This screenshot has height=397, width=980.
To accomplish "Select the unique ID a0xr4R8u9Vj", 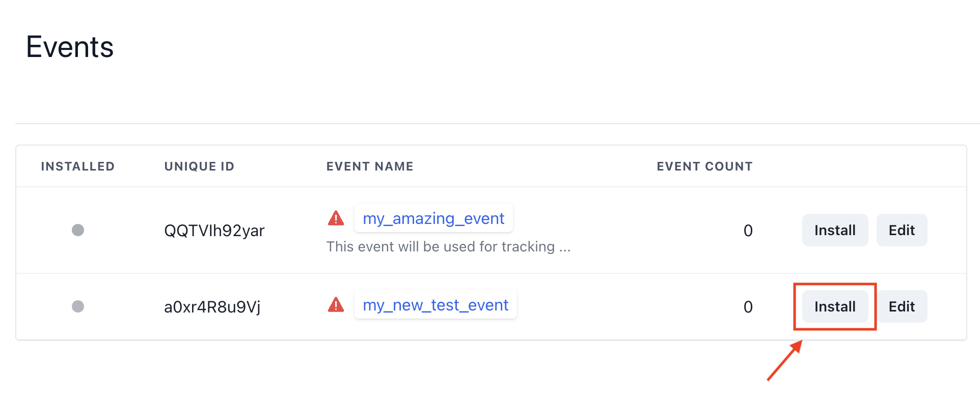I will 212,307.
